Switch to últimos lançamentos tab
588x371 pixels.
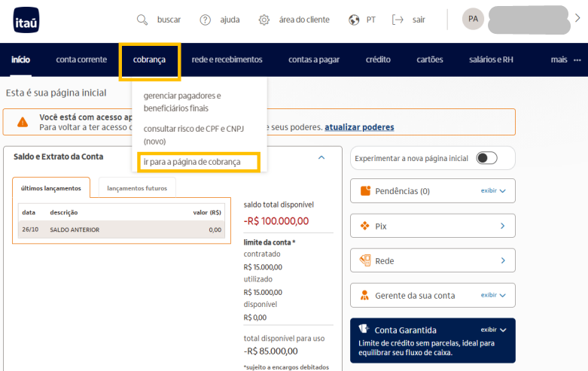[x=51, y=187]
